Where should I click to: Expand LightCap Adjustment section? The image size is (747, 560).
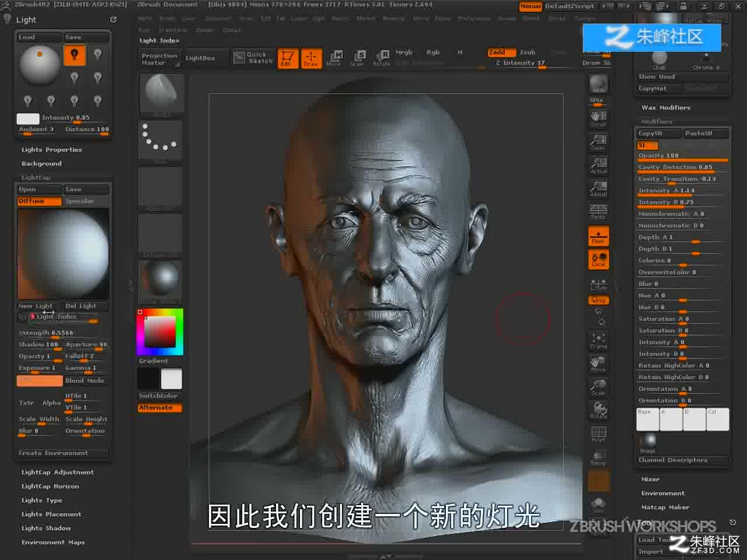coord(57,473)
